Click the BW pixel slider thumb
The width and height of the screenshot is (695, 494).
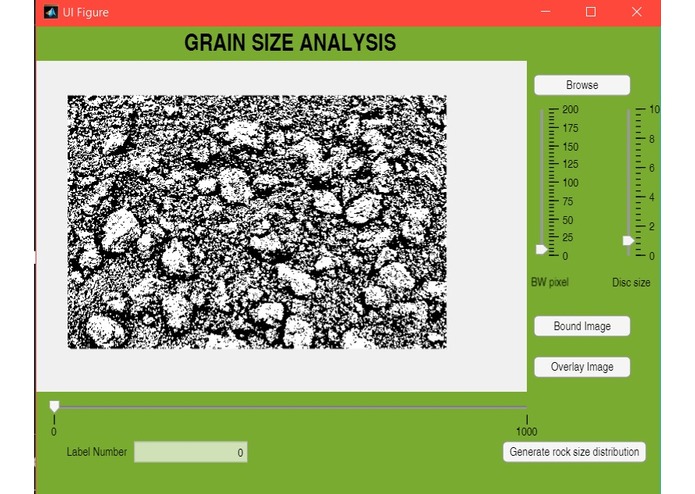tap(541, 249)
